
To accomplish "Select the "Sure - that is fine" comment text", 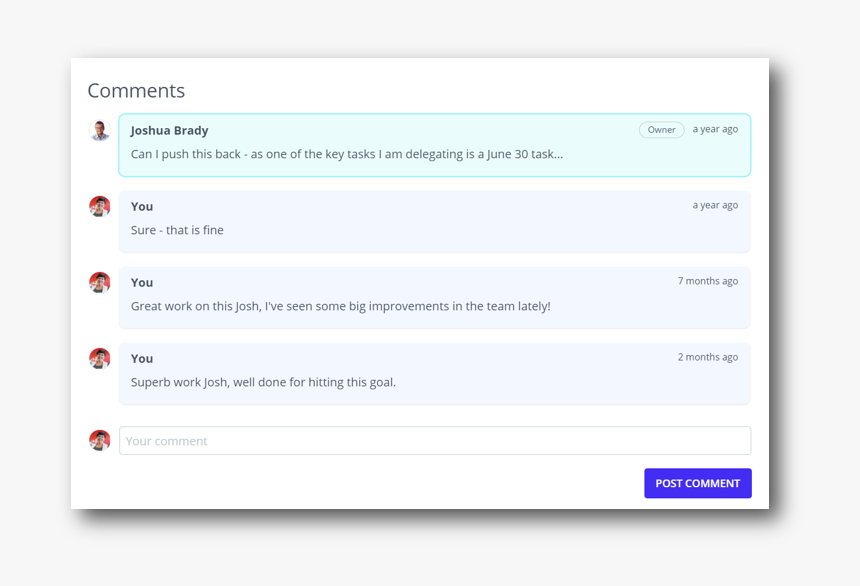I will click(x=177, y=230).
